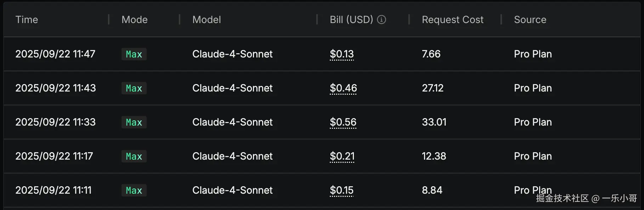Click the Mode column header
The height and width of the screenshot is (210, 644).
point(135,20)
